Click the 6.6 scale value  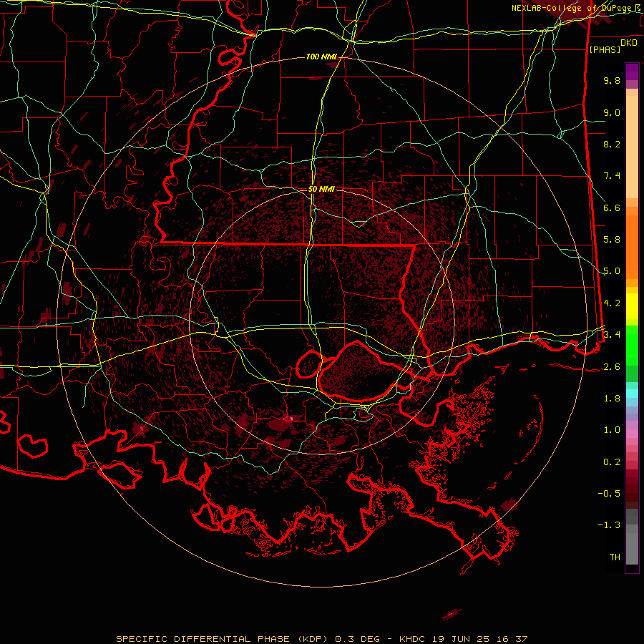click(612, 208)
